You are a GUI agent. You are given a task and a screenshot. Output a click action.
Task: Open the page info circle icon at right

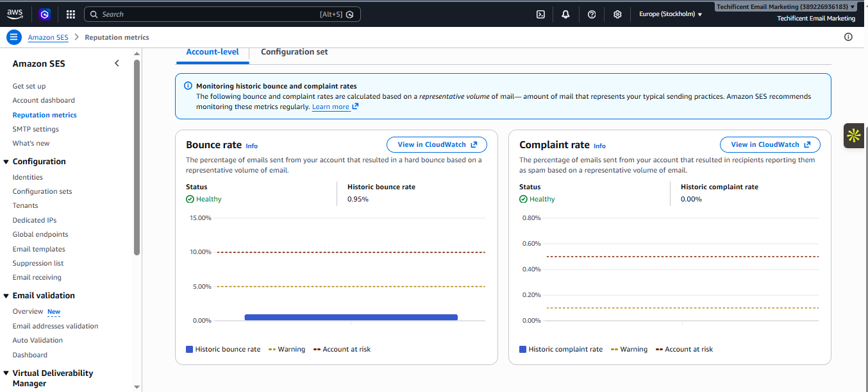[848, 37]
